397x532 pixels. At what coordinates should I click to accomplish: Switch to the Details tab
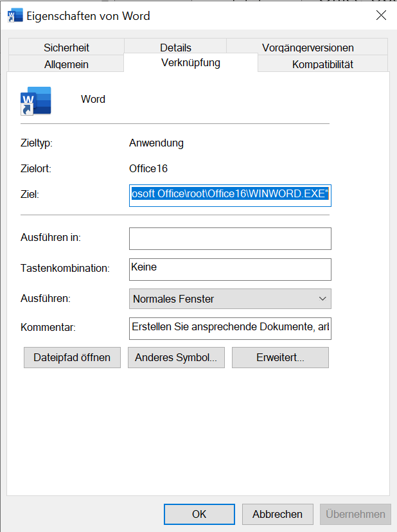[x=175, y=46]
